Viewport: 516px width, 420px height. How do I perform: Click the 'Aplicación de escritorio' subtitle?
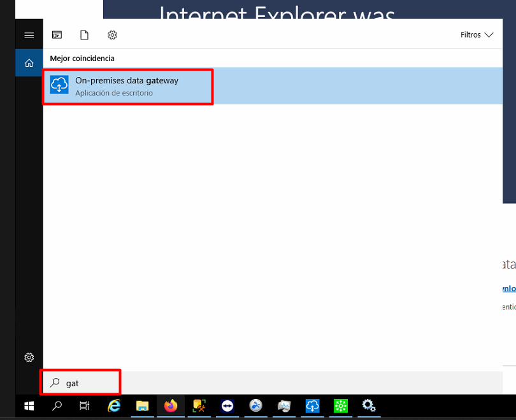tap(114, 93)
